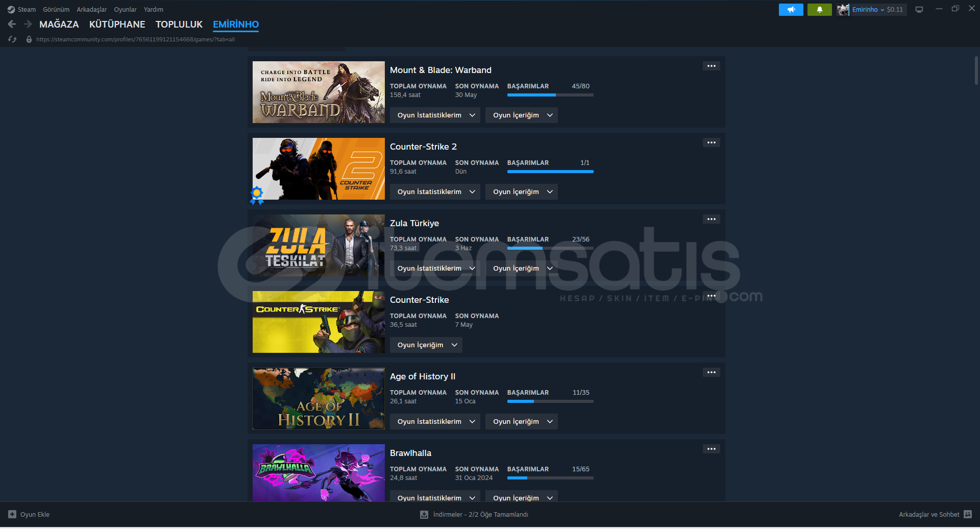Expand Oyun İçeriğim for Mount & Blade: Warband
The image size is (980, 529).
click(x=522, y=115)
